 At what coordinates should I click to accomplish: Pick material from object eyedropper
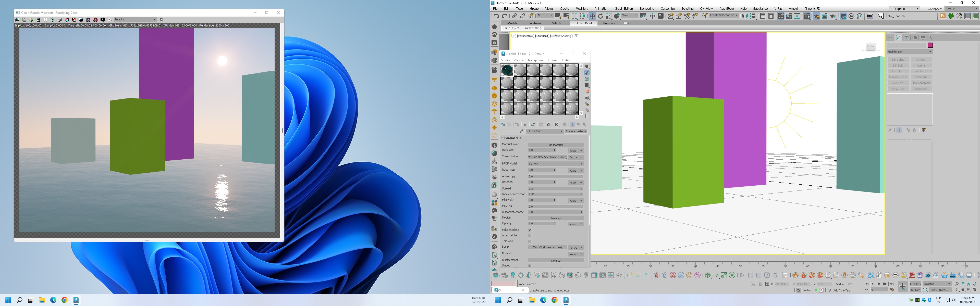click(x=522, y=131)
